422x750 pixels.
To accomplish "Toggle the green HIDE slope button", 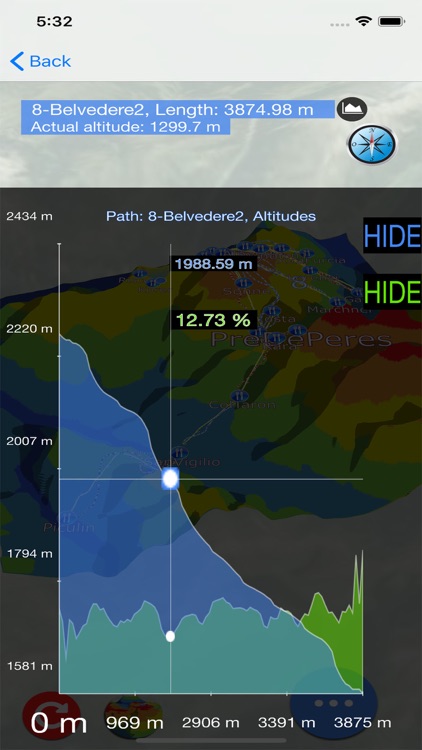I will point(392,291).
